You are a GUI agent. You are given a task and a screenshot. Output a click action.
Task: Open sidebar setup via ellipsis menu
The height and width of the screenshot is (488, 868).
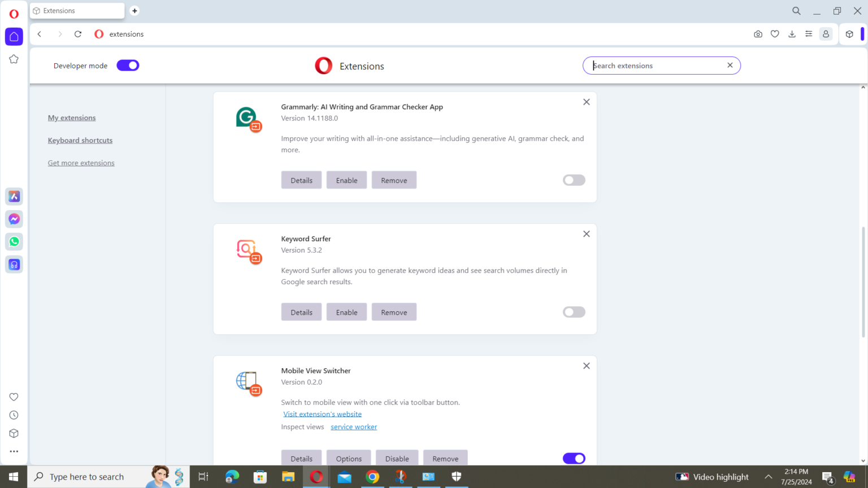(x=14, y=451)
